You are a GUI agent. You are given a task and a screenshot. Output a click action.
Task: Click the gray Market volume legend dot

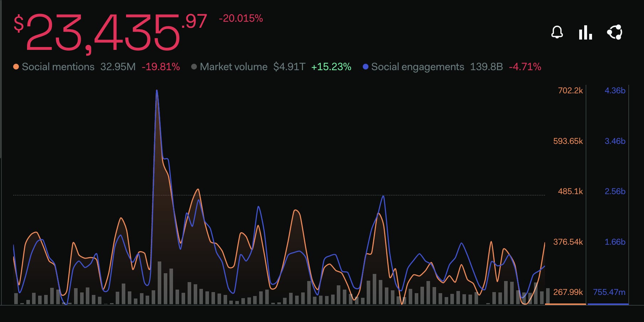point(194,66)
